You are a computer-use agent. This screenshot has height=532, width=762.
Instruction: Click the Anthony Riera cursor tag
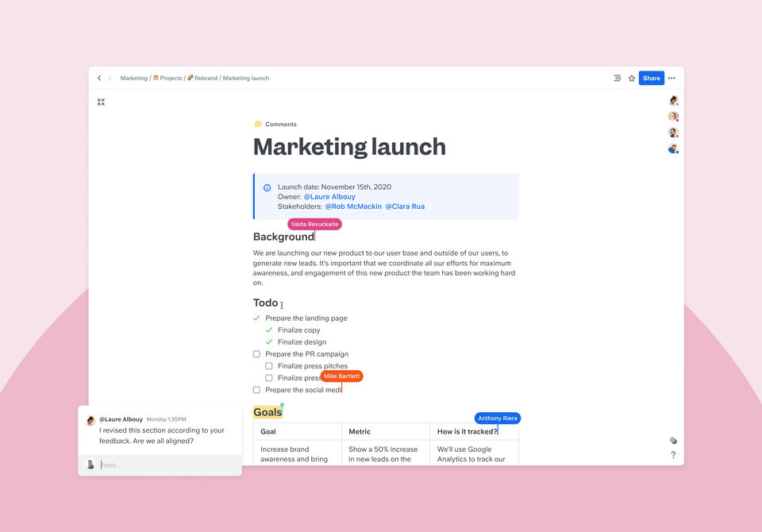(x=497, y=418)
